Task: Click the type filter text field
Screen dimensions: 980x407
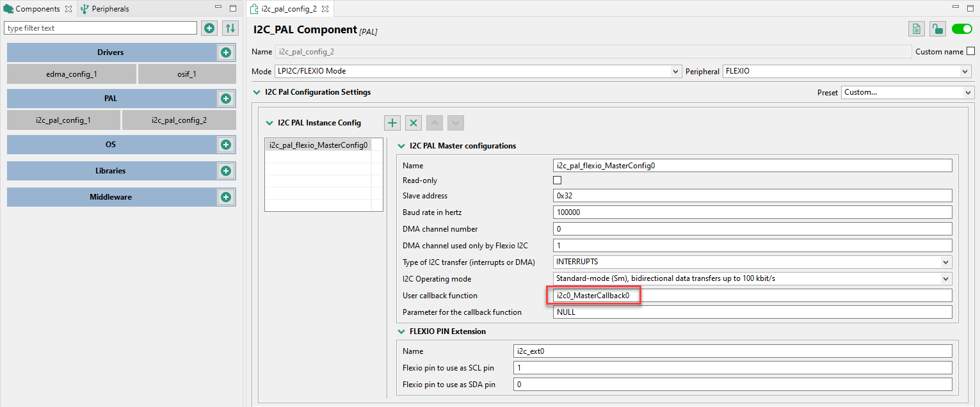Action: (100, 28)
